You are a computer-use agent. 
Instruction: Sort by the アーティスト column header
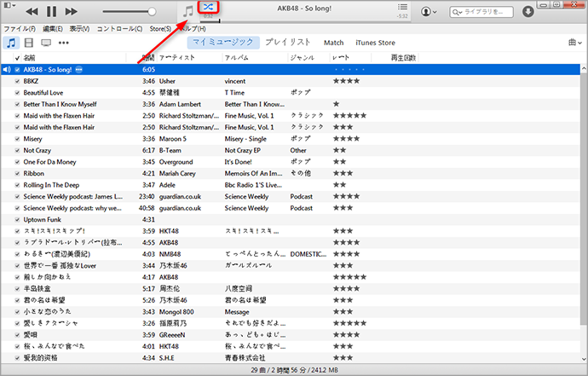[x=177, y=58]
